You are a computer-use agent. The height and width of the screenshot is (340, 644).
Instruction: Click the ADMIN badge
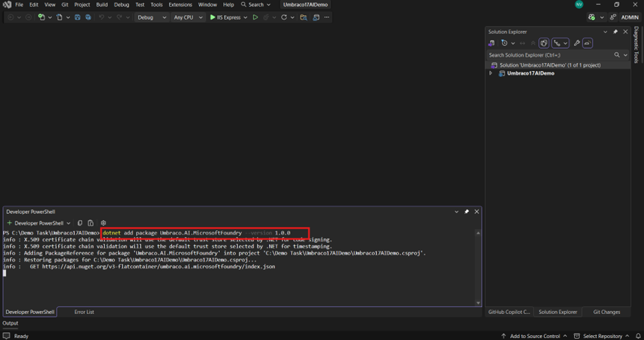[x=630, y=17]
